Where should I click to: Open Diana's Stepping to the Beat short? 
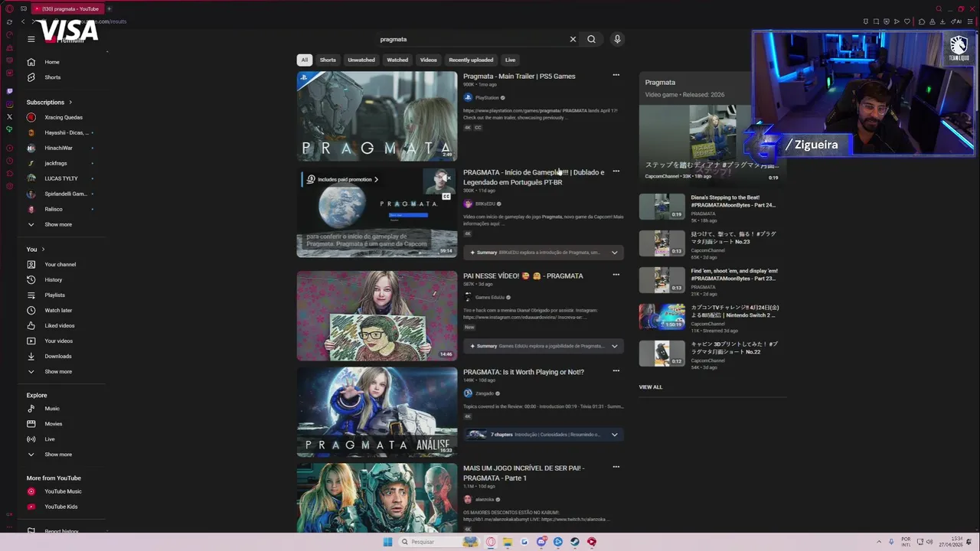733,201
